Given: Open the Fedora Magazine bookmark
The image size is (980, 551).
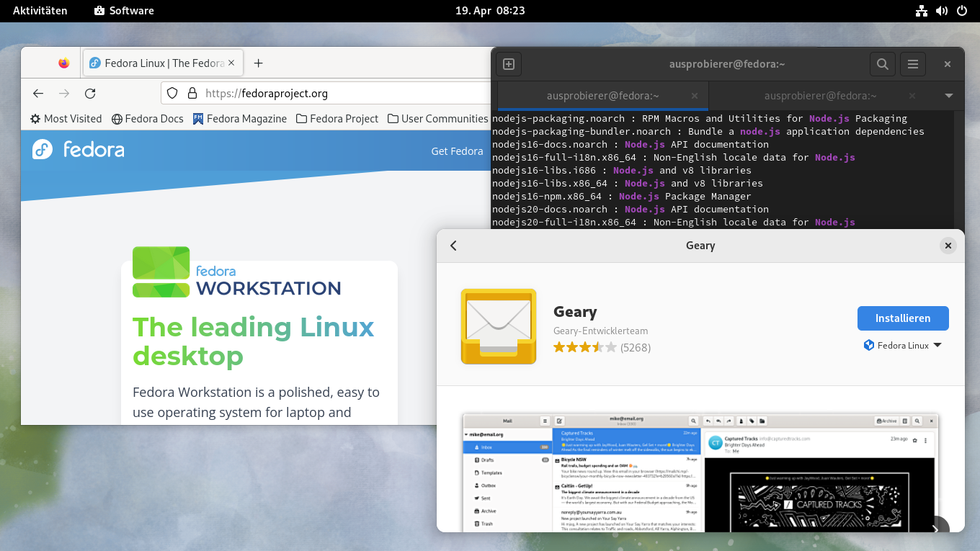Looking at the screenshot, I should pyautogui.click(x=240, y=119).
